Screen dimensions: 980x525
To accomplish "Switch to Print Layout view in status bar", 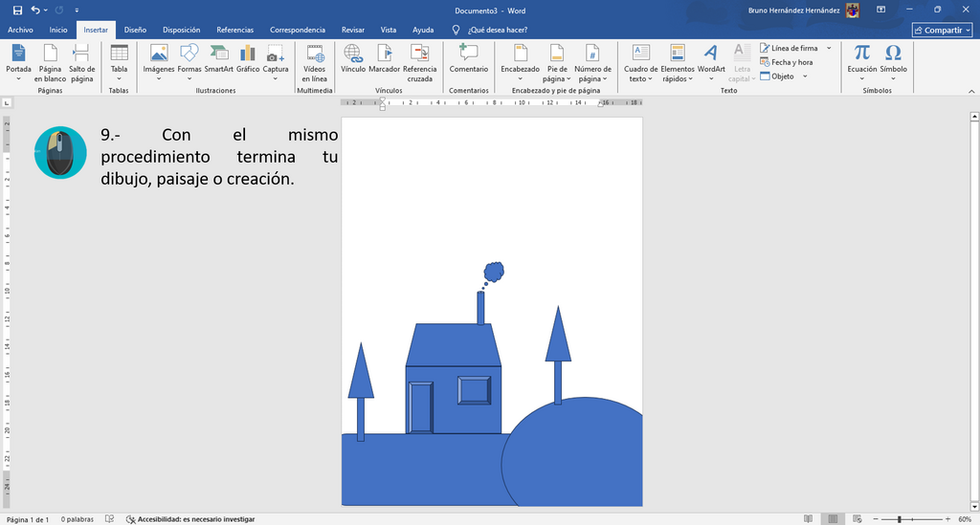I will click(x=833, y=518).
